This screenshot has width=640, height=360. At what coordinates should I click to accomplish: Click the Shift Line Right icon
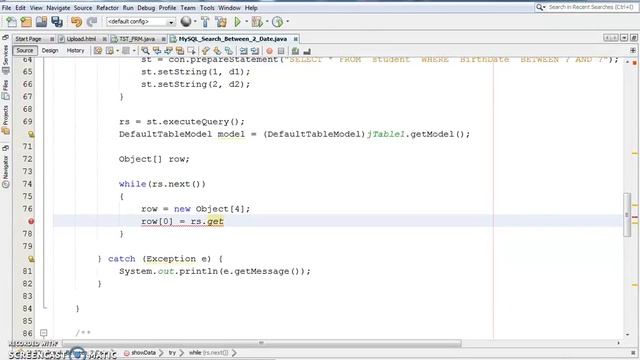(x=255, y=51)
